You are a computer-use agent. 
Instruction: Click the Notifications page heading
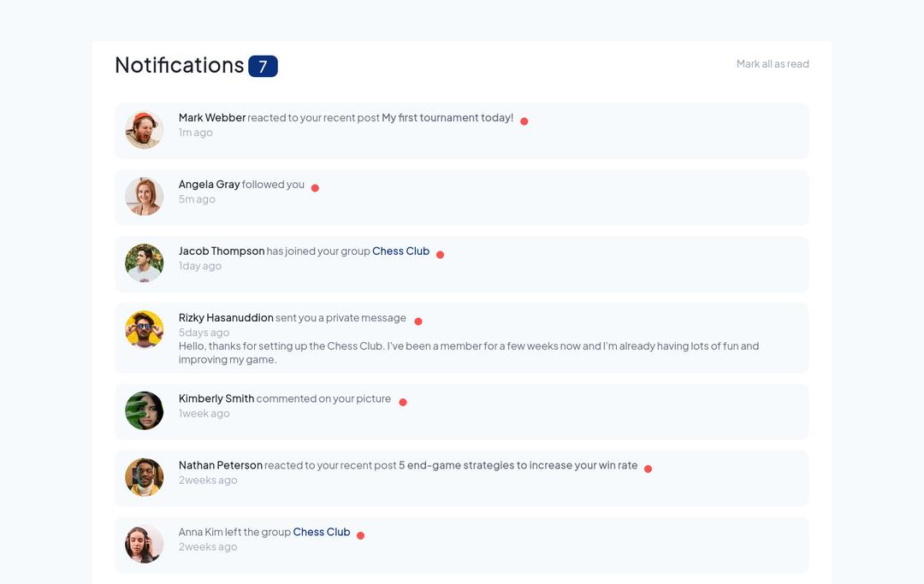point(179,65)
